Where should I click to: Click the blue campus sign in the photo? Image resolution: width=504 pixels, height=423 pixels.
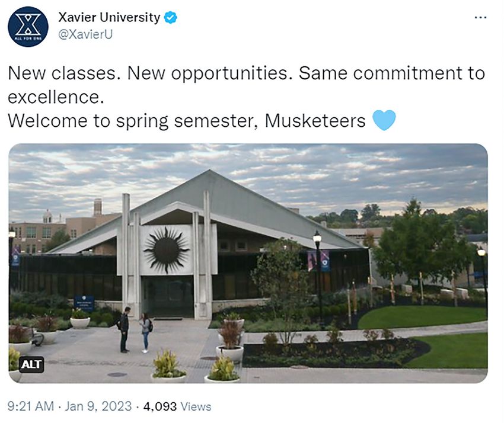coord(84,303)
